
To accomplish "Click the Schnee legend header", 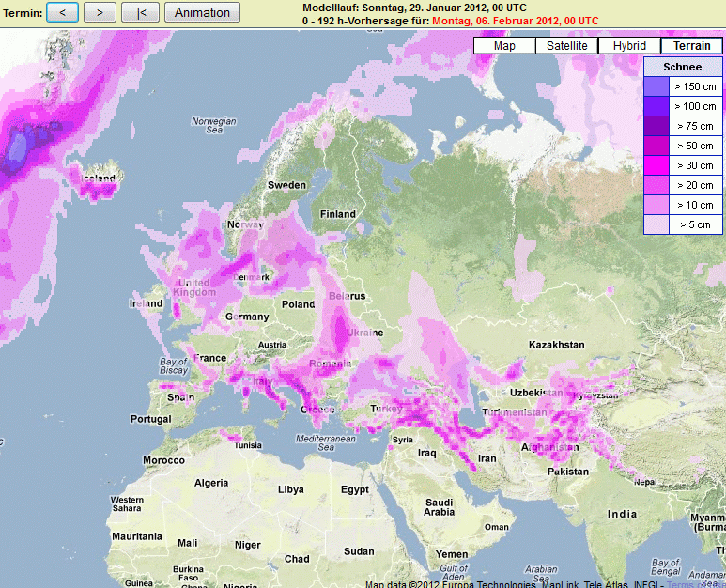I will click(x=682, y=67).
